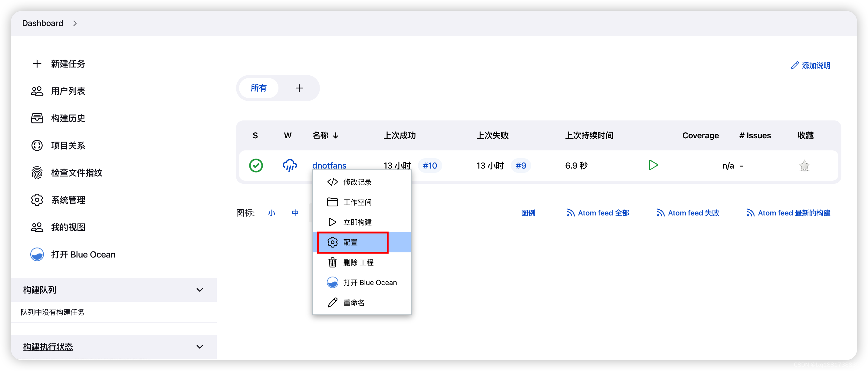Screen dimensions: 868x371
Task: Sort by 名称 column arrow
Action: pyautogui.click(x=336, y=136)
